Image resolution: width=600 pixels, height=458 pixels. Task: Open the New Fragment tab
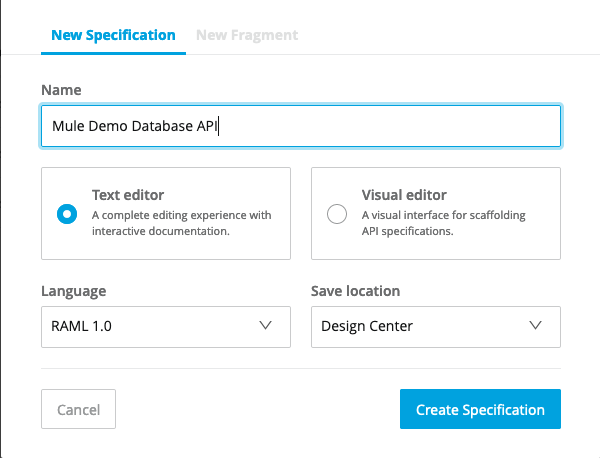pyautogui.click(x=246, y=35)
